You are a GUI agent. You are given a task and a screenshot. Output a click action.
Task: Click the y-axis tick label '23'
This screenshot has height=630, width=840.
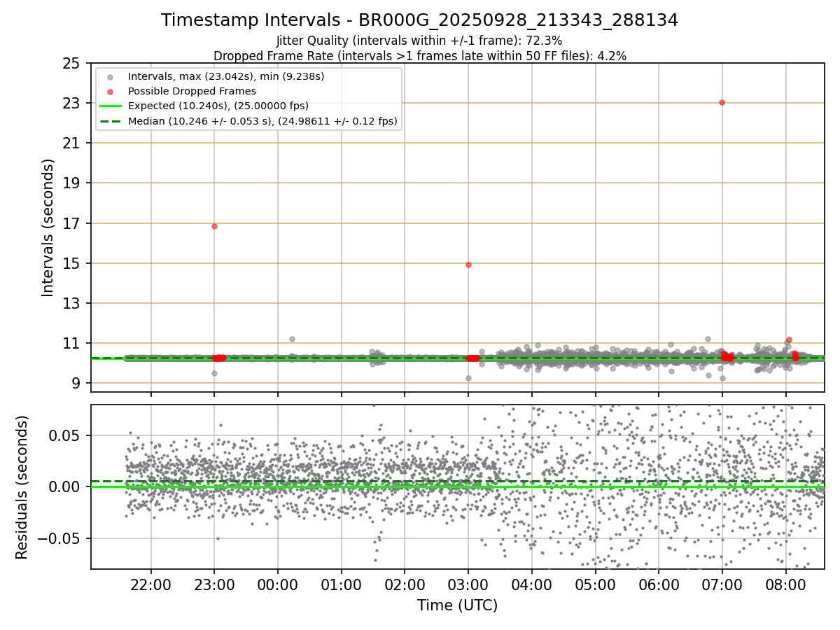coord(71,103)
